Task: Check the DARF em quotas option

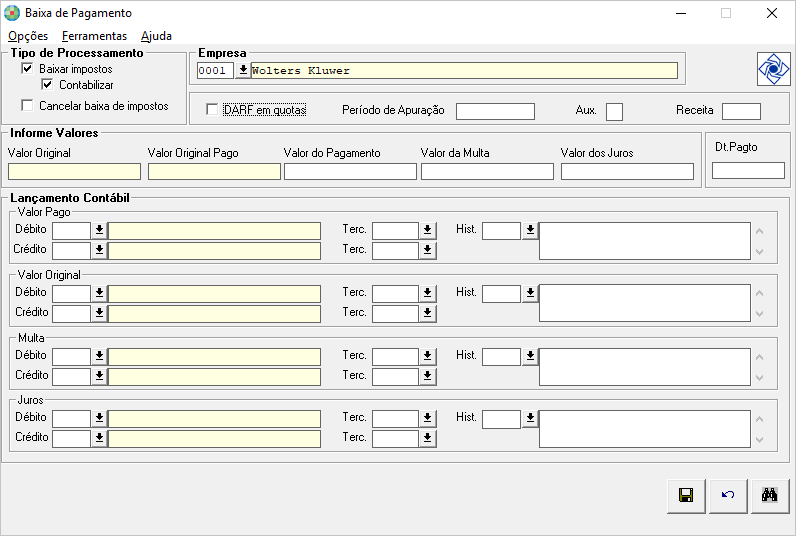Action: click(x=212, y=110)
